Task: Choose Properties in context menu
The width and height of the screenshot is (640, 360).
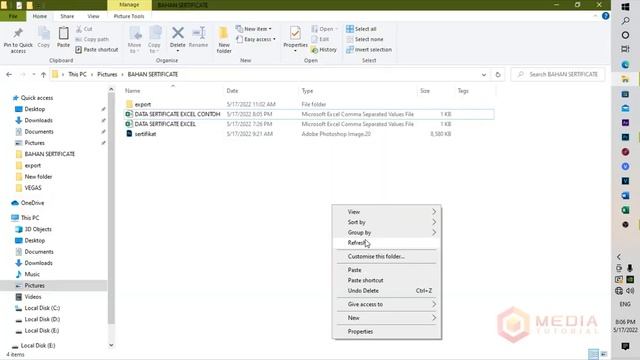Action: point(387,331)
